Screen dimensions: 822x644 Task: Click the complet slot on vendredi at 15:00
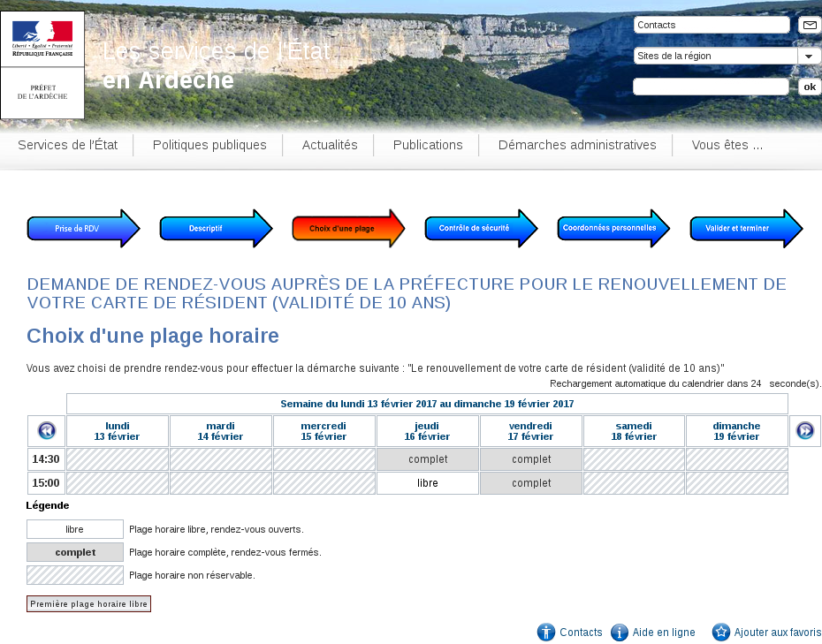[x=531, y=483]
